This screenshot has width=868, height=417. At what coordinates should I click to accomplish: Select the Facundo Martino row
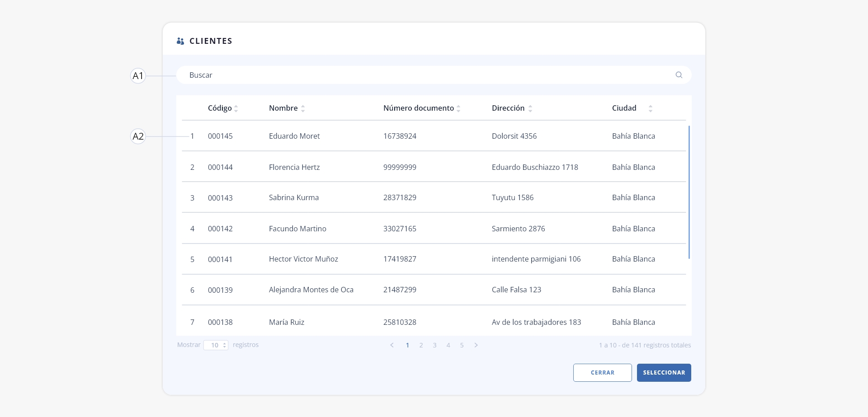point(434,229)
